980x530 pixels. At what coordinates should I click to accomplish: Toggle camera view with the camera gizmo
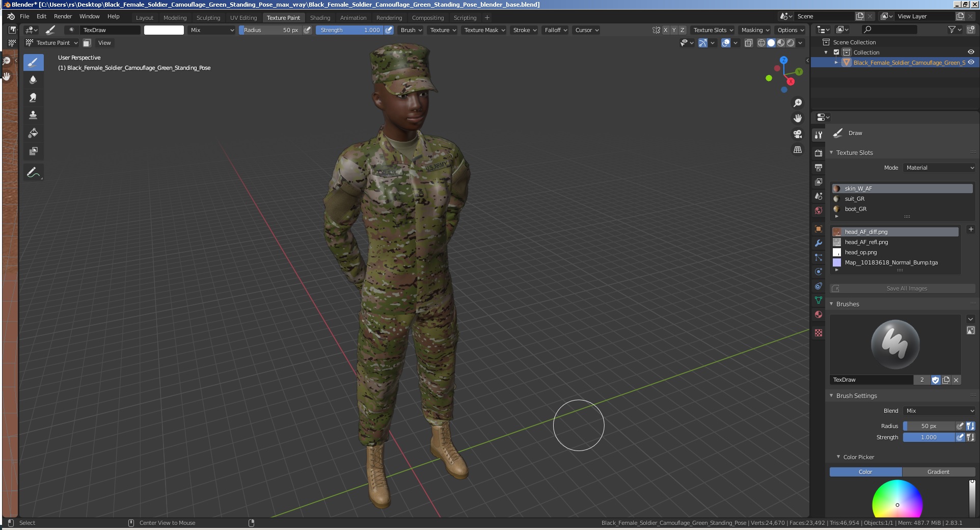[x=798, y=134]
